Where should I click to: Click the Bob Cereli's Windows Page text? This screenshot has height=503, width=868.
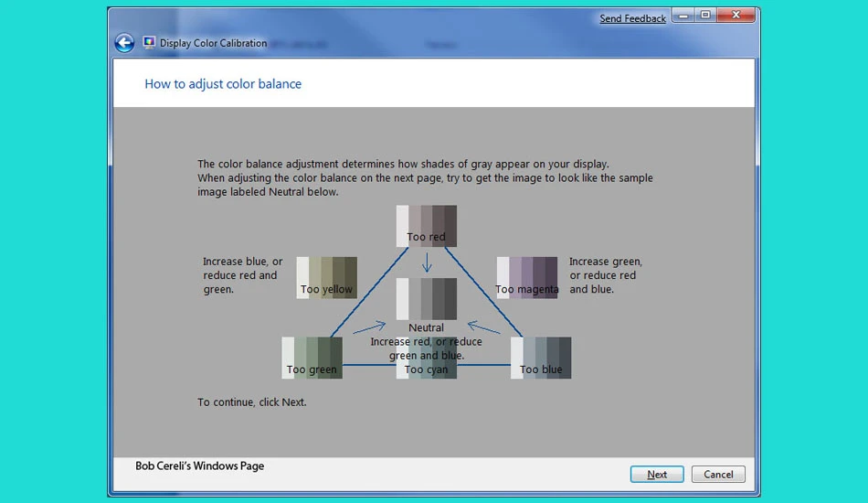click(x=200, y=466)
